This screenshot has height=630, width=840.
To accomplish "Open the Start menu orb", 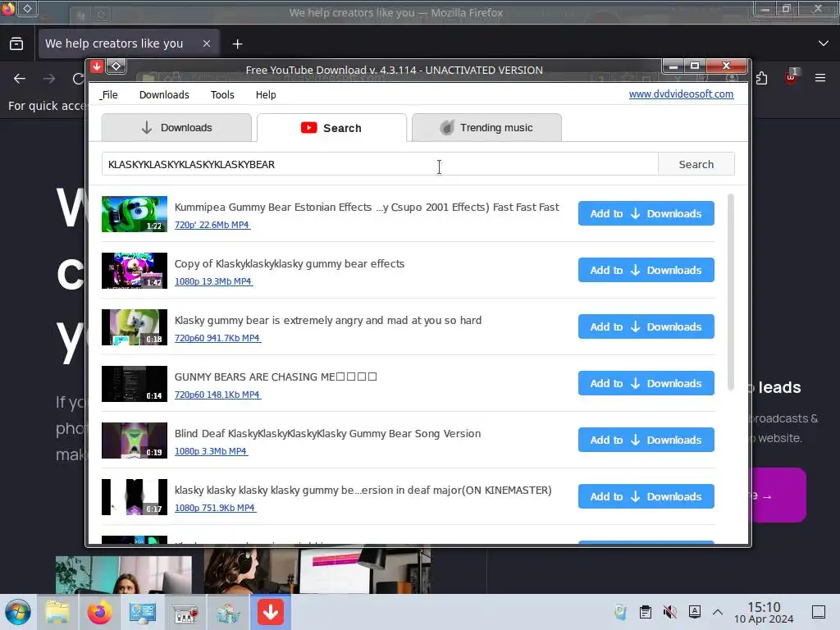I will (18, 612).
